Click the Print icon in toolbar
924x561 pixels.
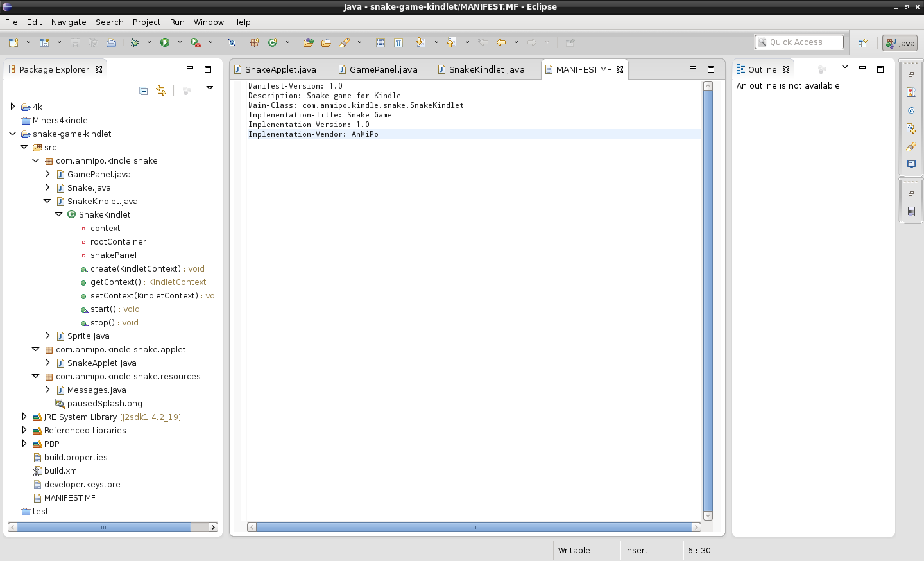click(x=111, y=42)
